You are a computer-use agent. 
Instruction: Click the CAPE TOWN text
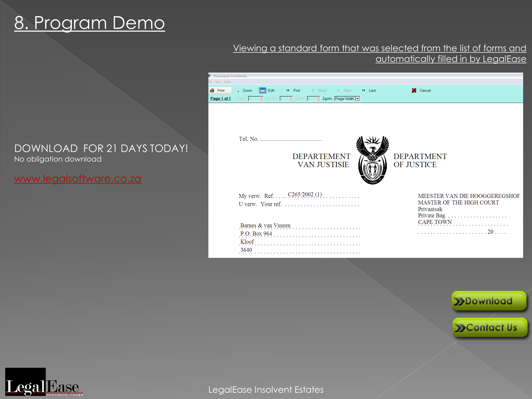(x=435, y=222)
